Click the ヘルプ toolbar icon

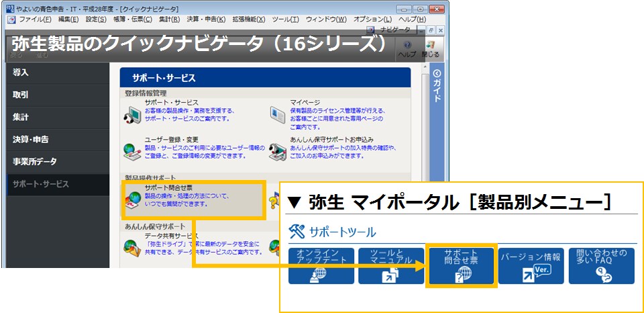[407, 49]
